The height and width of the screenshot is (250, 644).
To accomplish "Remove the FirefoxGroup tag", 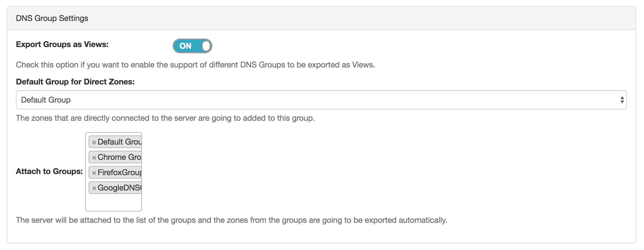I will pyautogui.click(x=94, y=173).
